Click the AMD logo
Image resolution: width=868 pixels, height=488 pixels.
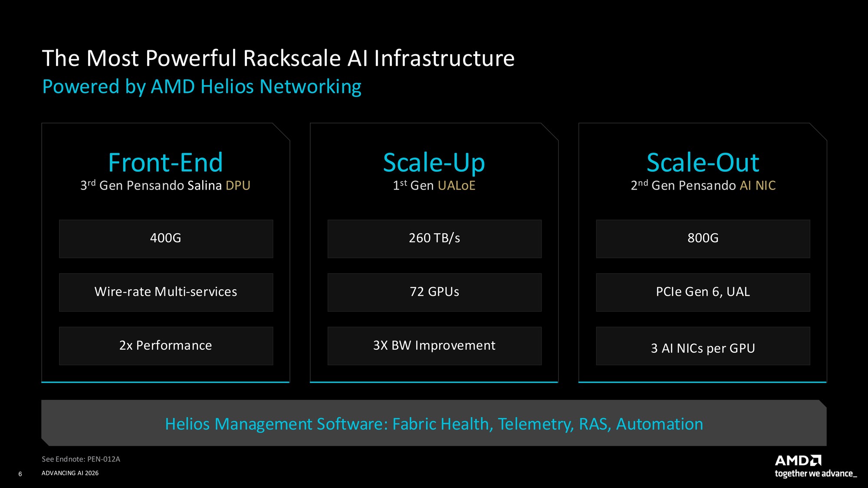[x=798, y=460]
